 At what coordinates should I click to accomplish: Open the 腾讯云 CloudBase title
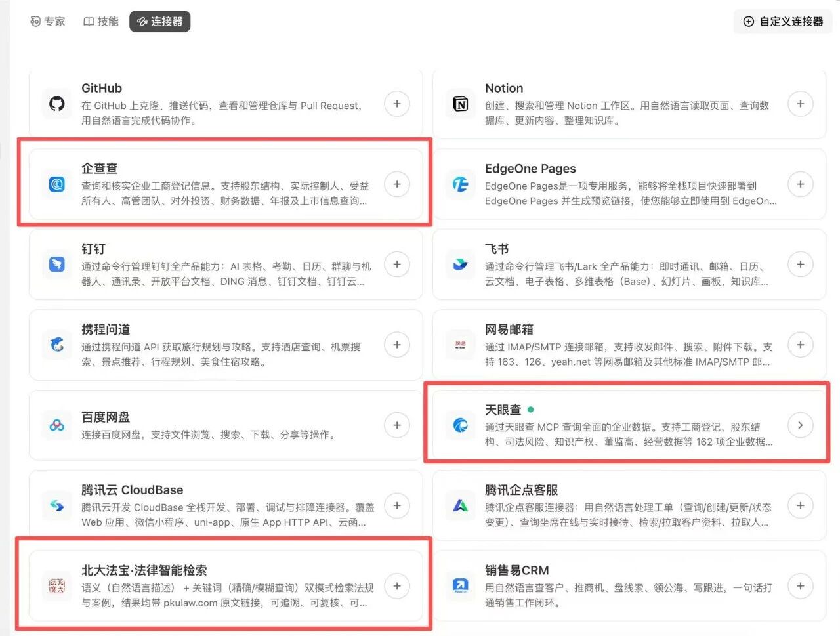133,490
